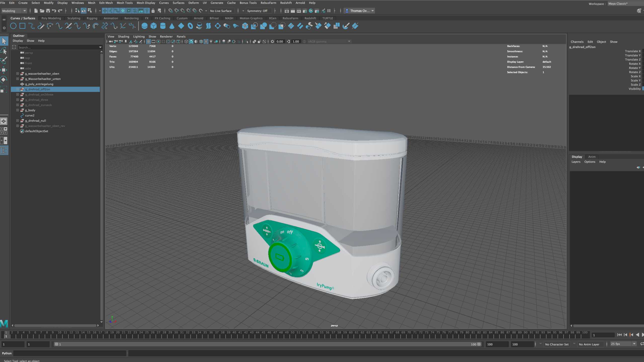
Task: Open the Deform menu
Action: [x=193, y=3]
